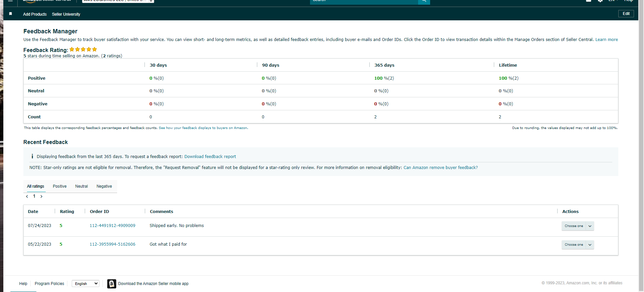Click the Lifetime column header

[x=508, y=65]
